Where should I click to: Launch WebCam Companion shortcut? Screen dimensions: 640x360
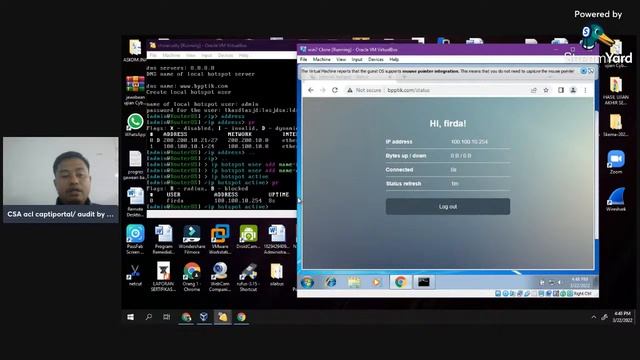click(x=220, y=277)
